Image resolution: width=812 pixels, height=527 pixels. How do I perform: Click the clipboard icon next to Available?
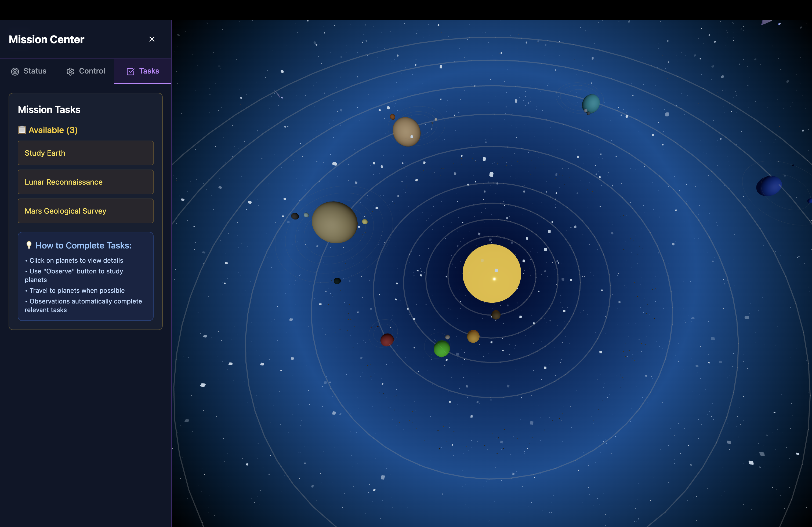(22, 130)
